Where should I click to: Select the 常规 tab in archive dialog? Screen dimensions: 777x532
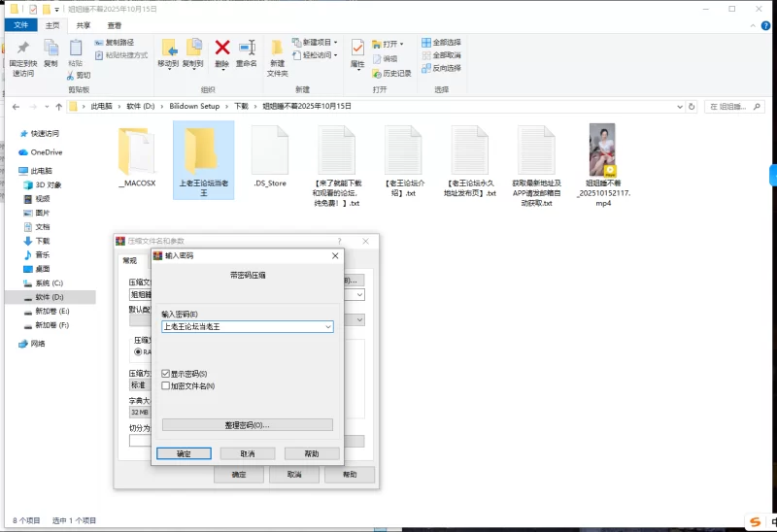(x=130, y=260)
